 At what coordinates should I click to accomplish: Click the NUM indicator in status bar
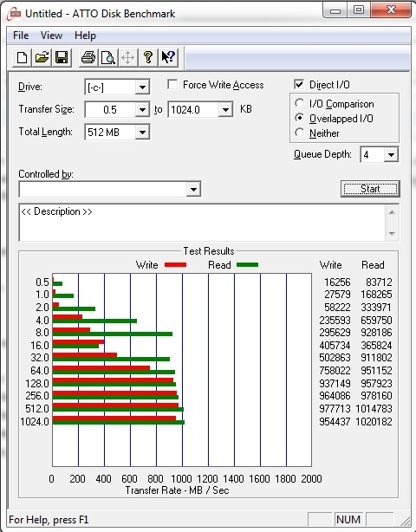[x=348, y=520]
